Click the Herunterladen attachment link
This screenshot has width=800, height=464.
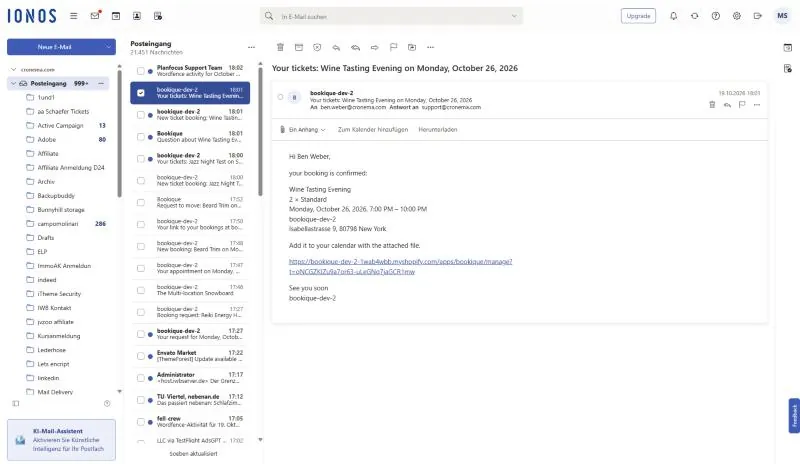click(x=438, y=130)
